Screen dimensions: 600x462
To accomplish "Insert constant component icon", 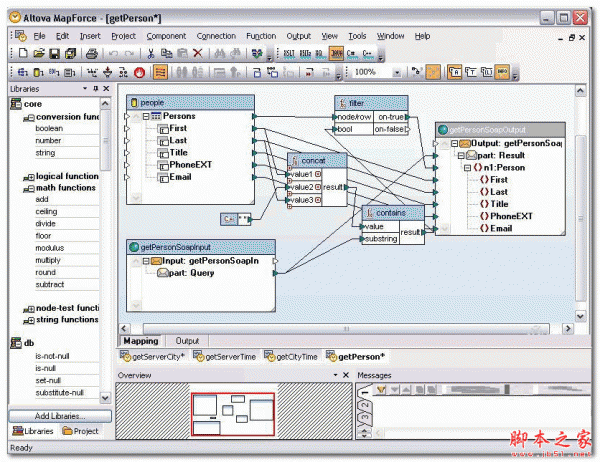I will (92, 72).
